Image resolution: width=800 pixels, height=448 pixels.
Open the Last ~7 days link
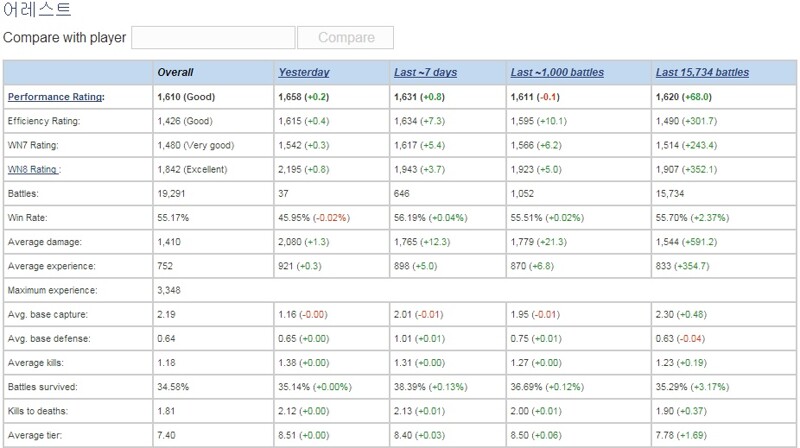click(x=425, y=72)
